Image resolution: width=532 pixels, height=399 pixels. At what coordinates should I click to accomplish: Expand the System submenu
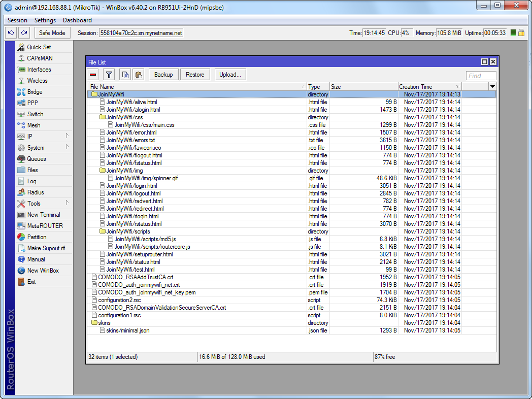44,148
